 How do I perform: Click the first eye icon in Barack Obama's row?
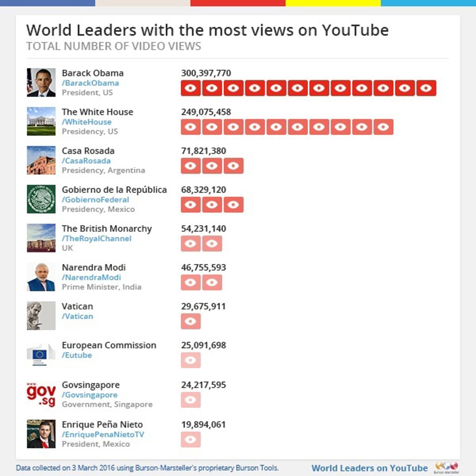click(x=191, y=88)
